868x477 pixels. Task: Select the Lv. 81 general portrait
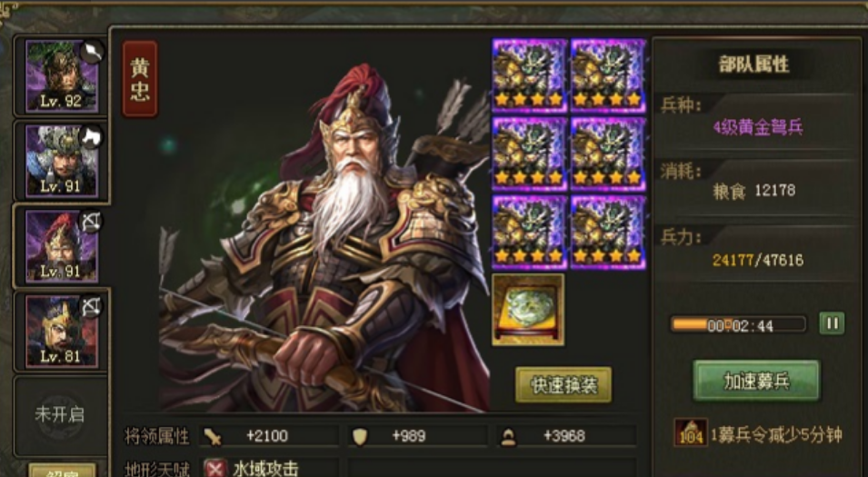tap(62, 332)
